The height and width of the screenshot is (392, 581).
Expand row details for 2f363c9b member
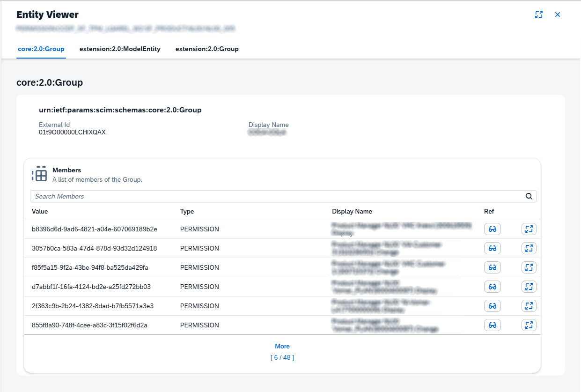pyautogui.click(x=529, y=306)
